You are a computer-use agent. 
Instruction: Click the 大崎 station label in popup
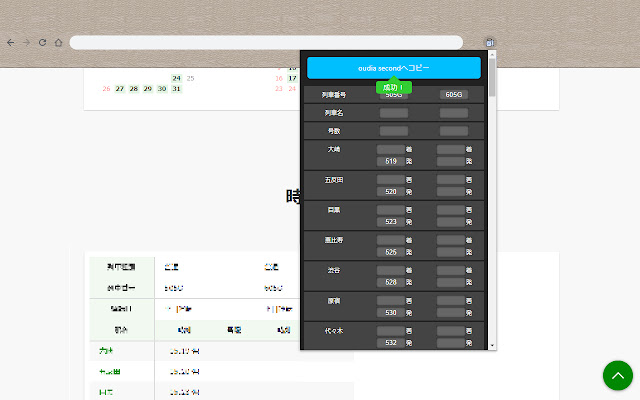[x=334, y=149]
